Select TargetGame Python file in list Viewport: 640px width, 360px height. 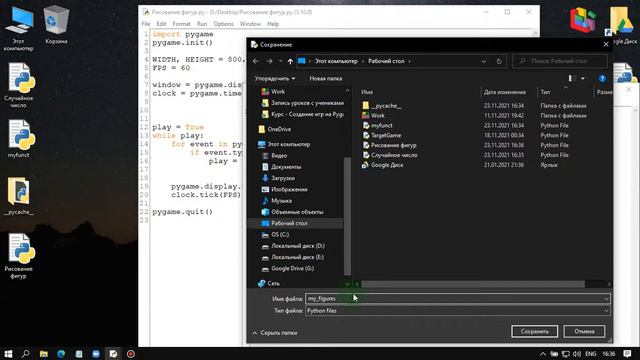pyautogui.click(x=386, y=135)
